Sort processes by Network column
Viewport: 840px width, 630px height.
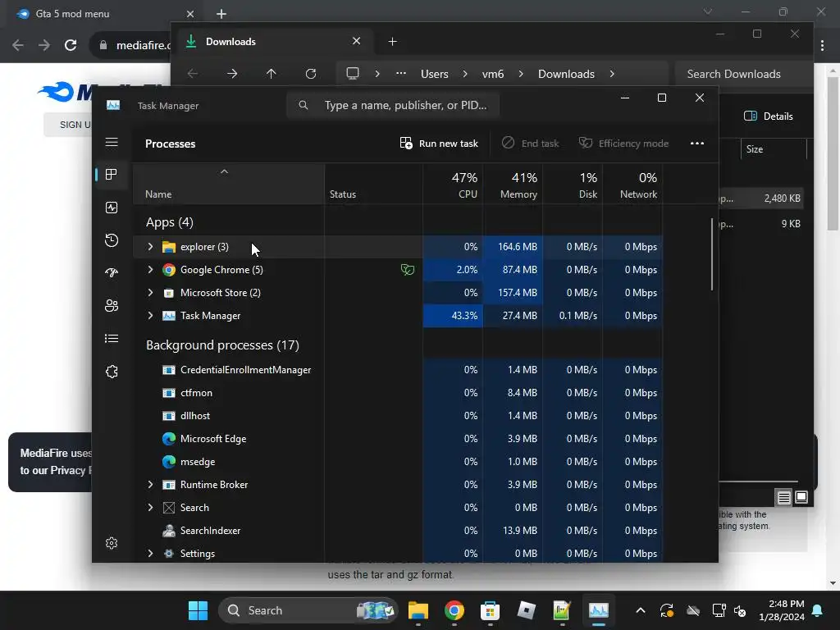coord(632,185)
